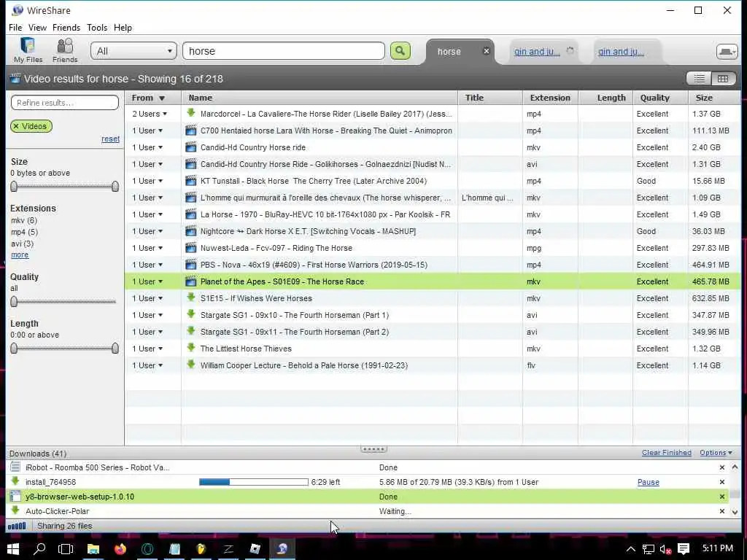Click download arrow for Stargate Fourth Horseman Part 2
This screenshot has width=747, height=560.
pyautogui.click(x=191, y=331)
